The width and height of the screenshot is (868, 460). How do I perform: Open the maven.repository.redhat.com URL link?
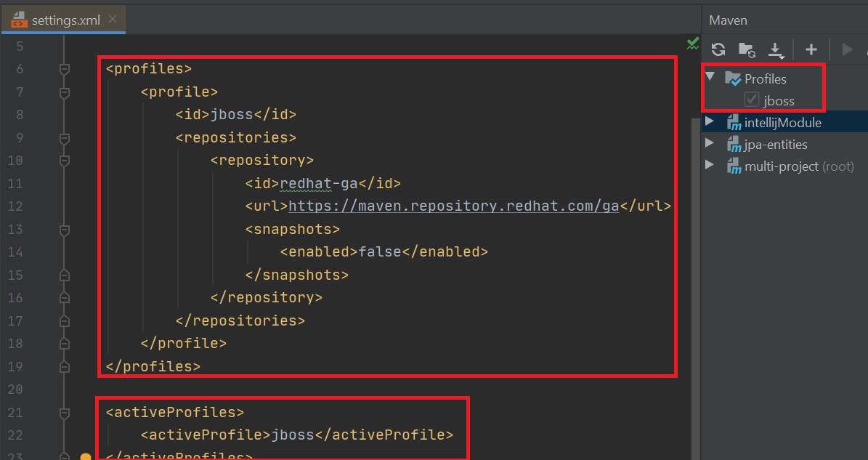pyautogui.click(x=453, y=206)
